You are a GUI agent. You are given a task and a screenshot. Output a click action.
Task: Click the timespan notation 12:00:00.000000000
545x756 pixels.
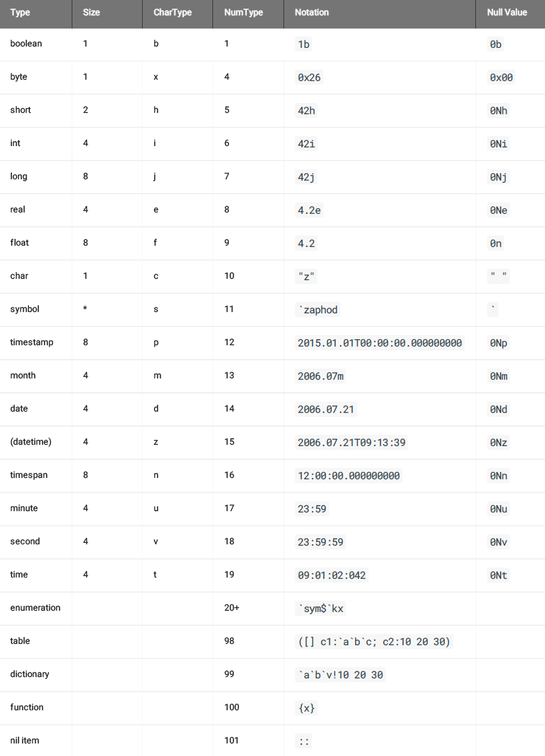349,476
